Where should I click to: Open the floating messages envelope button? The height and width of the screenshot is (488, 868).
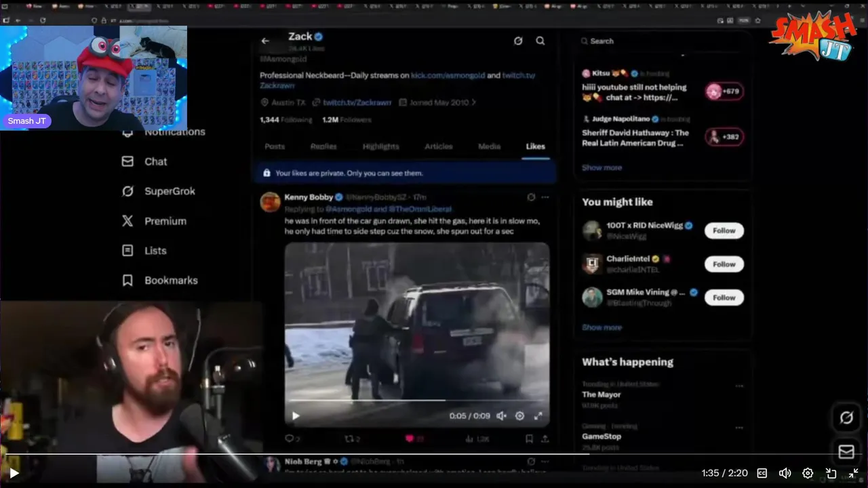point(846,451)
